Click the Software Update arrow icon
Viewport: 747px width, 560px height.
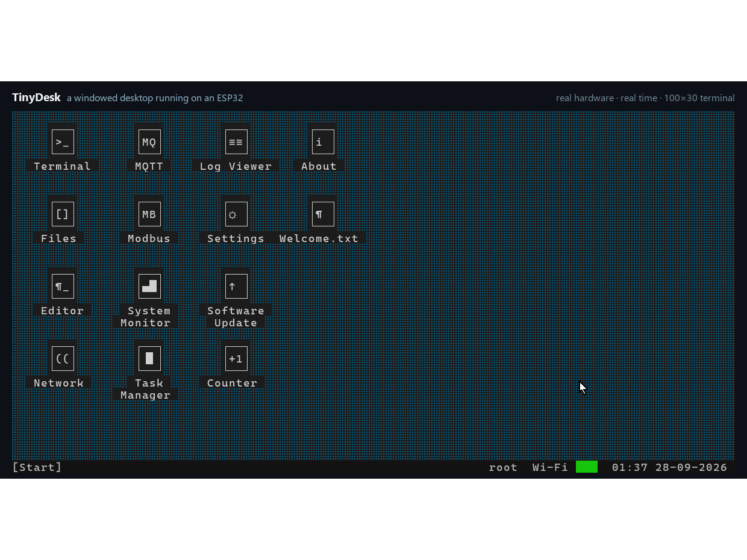[236, 287]
